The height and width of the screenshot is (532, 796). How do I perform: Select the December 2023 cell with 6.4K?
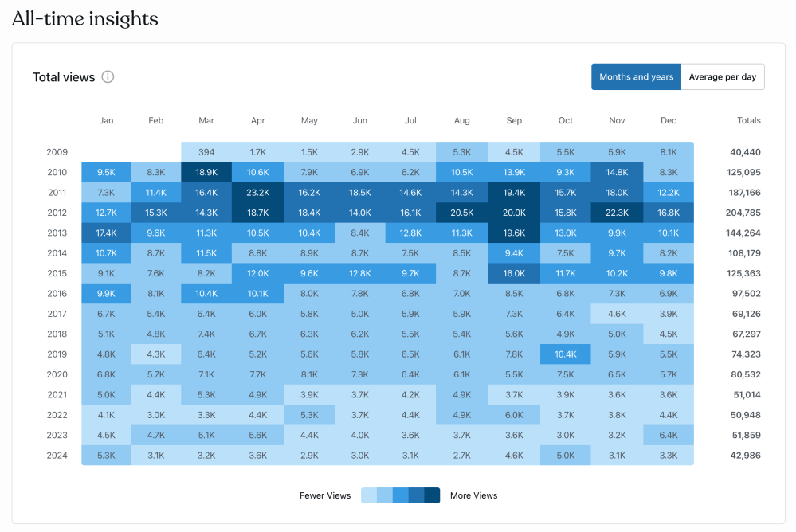[669, 436]
